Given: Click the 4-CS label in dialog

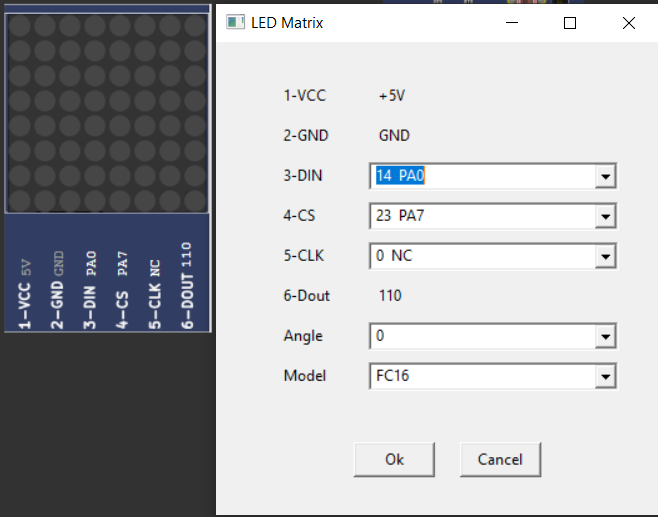Looking at the screenshot, I should [x=299, y=216].
